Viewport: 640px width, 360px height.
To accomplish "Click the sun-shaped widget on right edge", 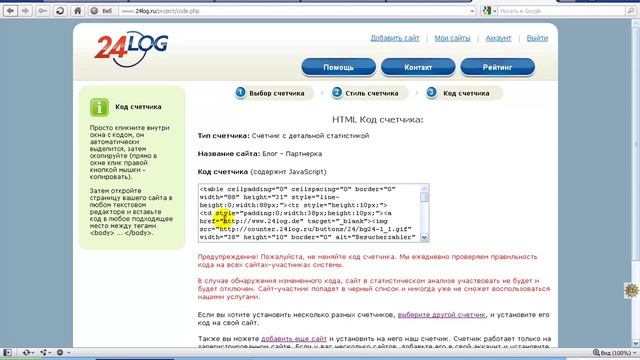I will point(632,290).
